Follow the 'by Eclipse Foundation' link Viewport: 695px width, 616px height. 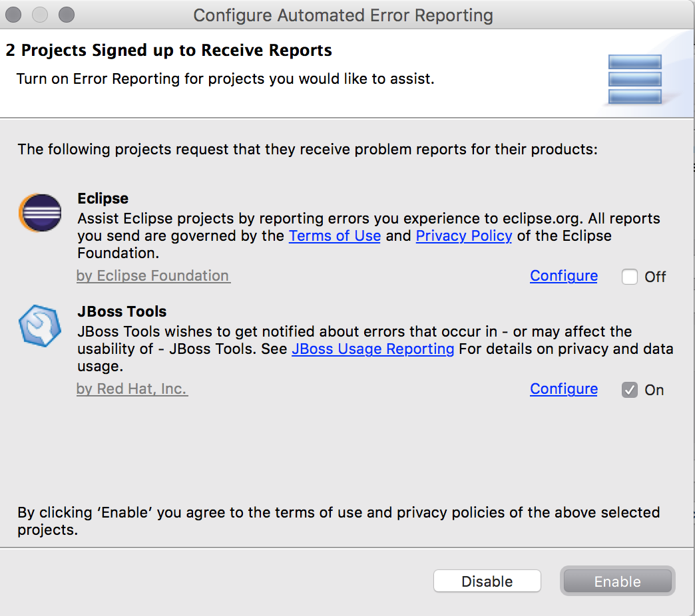pyautogui.click(x=153, y=276)
